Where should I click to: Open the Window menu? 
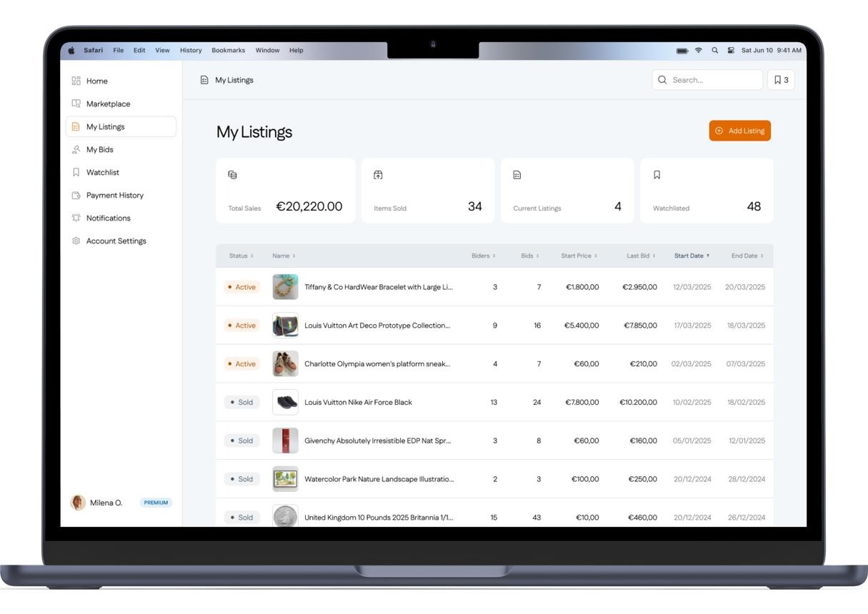267,50
